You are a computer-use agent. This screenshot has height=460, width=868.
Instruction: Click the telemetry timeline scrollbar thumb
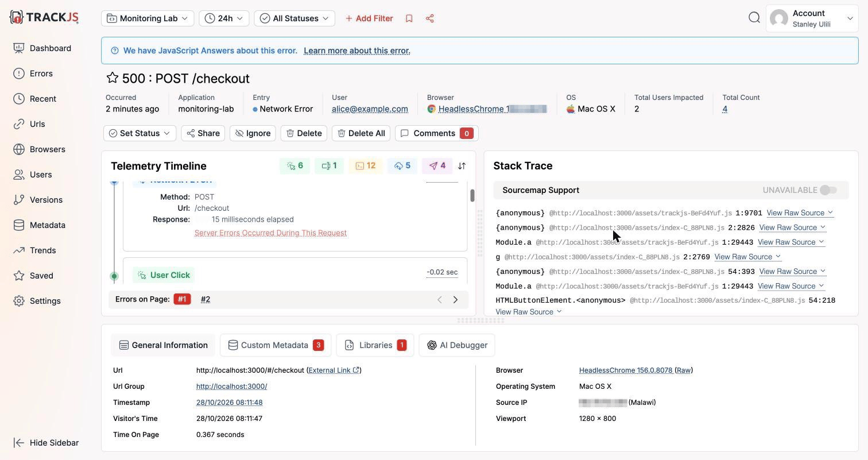[472, 196]
